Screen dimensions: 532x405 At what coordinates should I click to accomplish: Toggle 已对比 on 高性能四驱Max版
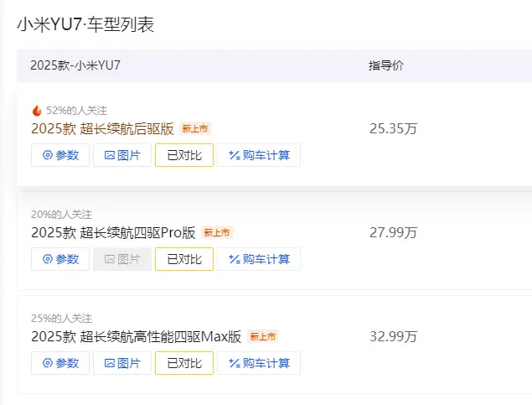(184, 363)
